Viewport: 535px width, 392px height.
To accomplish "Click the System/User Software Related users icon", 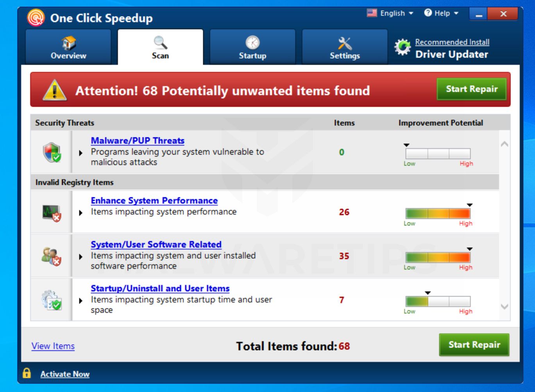I will tap(52, 256).
